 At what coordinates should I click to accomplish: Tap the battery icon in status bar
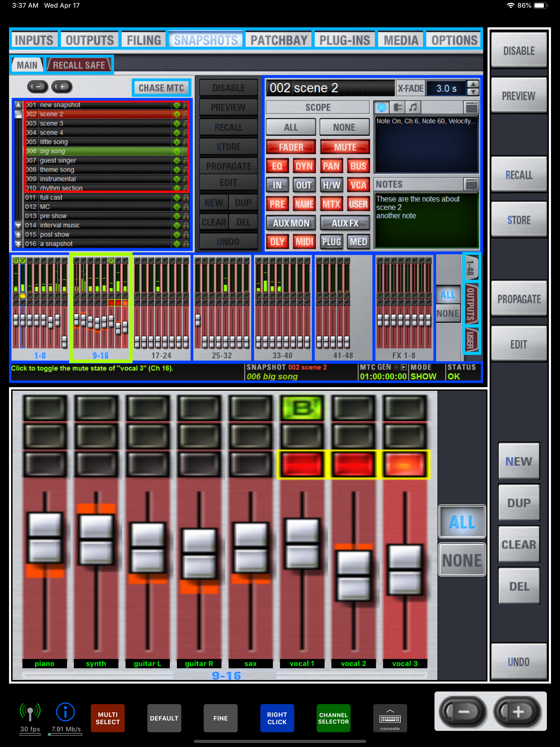pos(540,5)
